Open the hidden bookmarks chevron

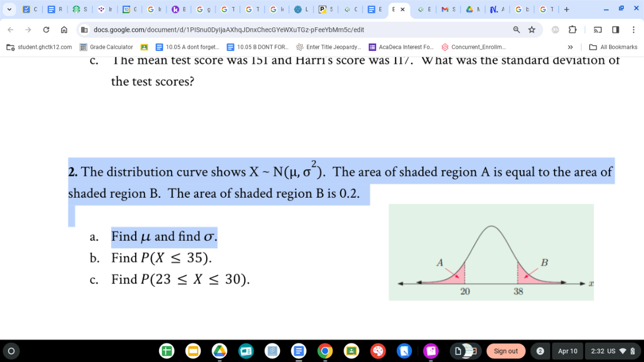point(570,47)
